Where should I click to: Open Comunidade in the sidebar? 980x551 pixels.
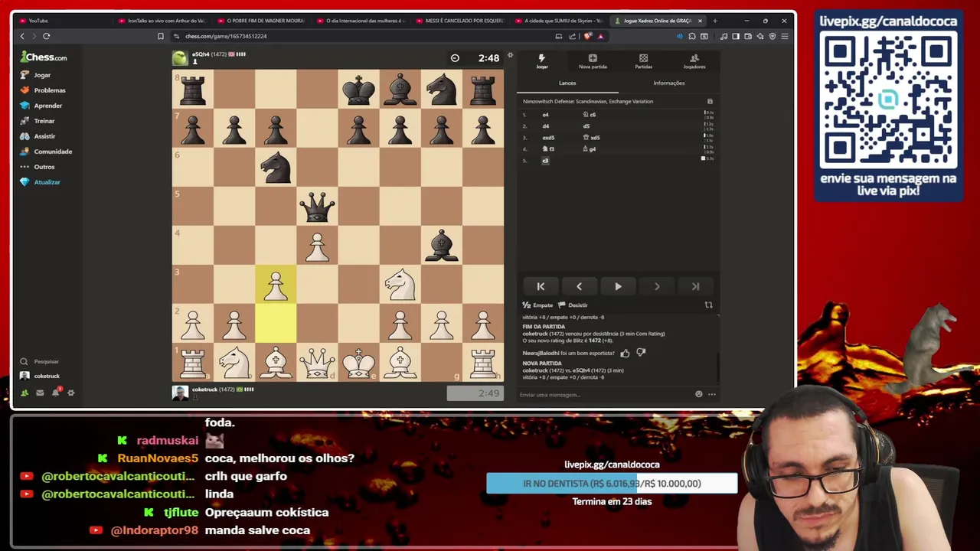[x=46, y=152]
